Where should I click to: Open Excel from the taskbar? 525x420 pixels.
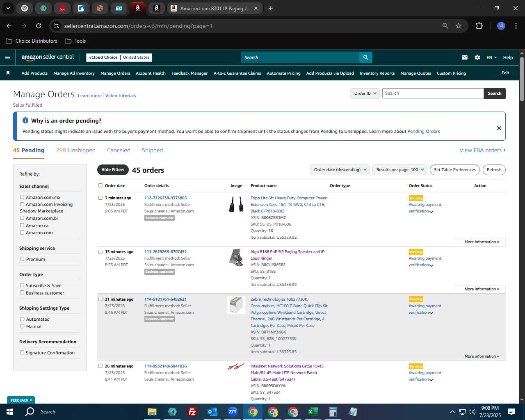coord(313,412)
